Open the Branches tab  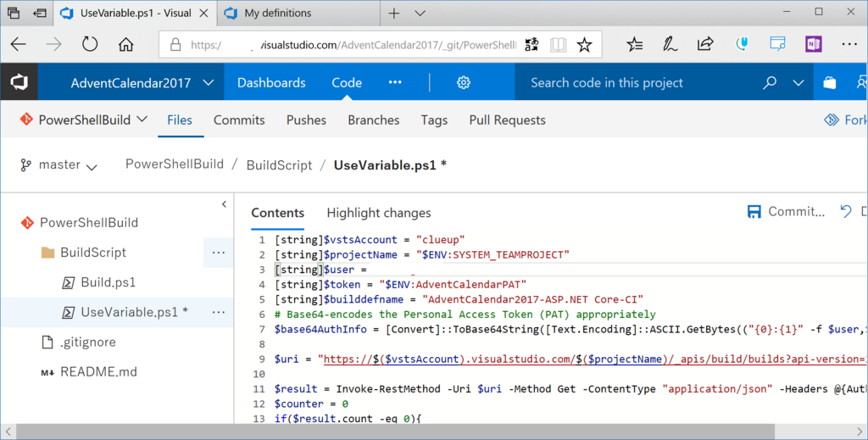pyautogui.click(x=374, y=120)
